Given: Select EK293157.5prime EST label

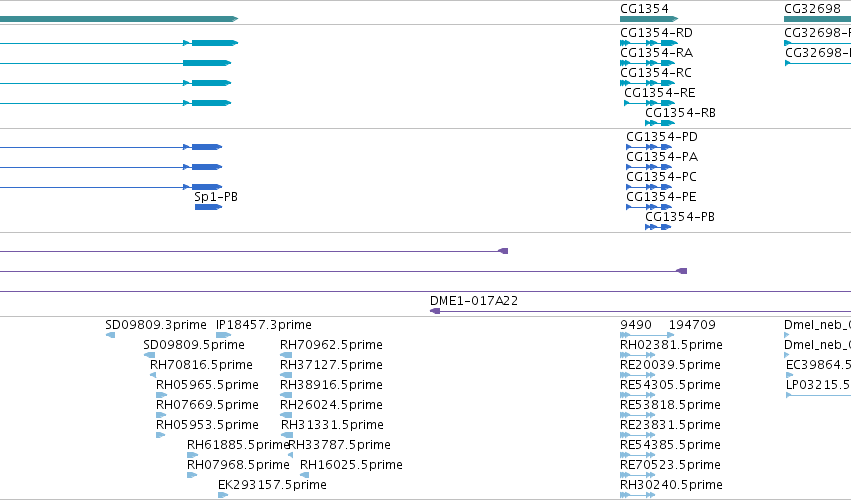Looking at the screenshot, I should pyautogui.click(x=272, y=485).
